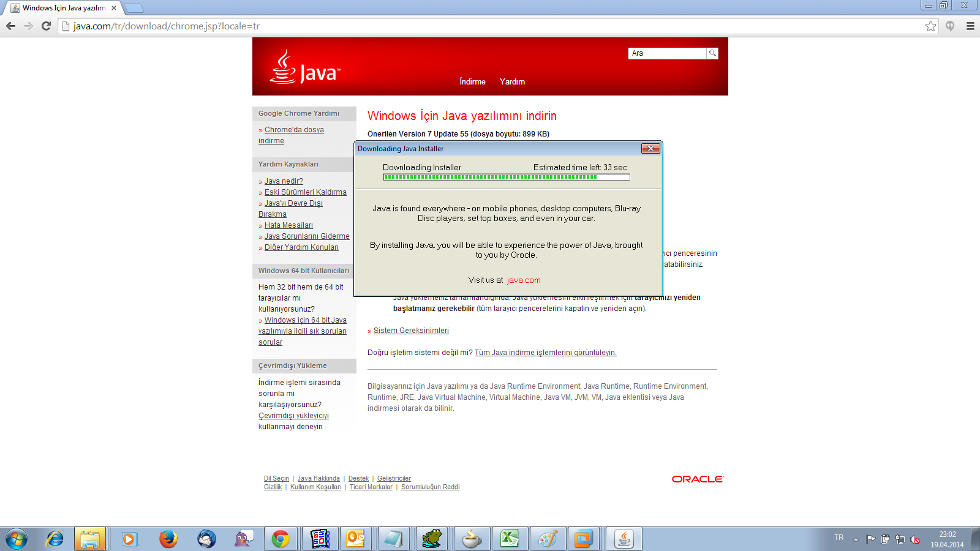The image size is (980, 551).
Task: Open Thunderbird from the taskbar
Action: (206, 539)
